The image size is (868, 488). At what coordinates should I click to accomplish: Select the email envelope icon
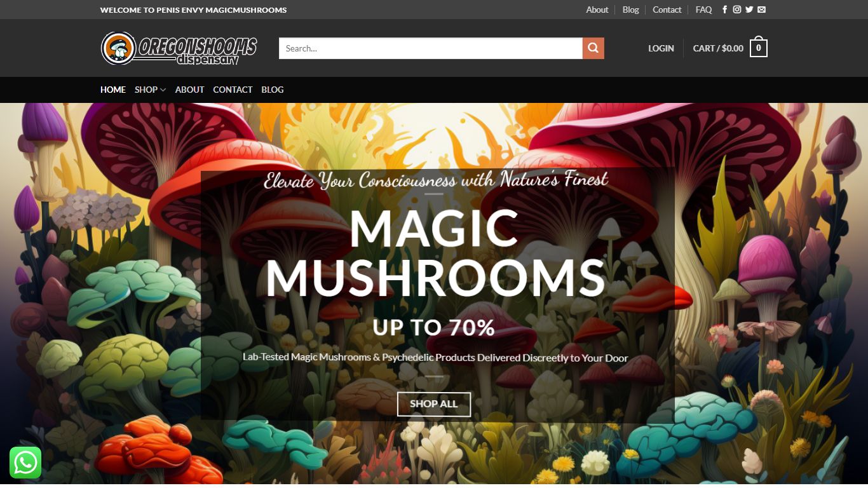pyautogui.click(x=761, y=10)
